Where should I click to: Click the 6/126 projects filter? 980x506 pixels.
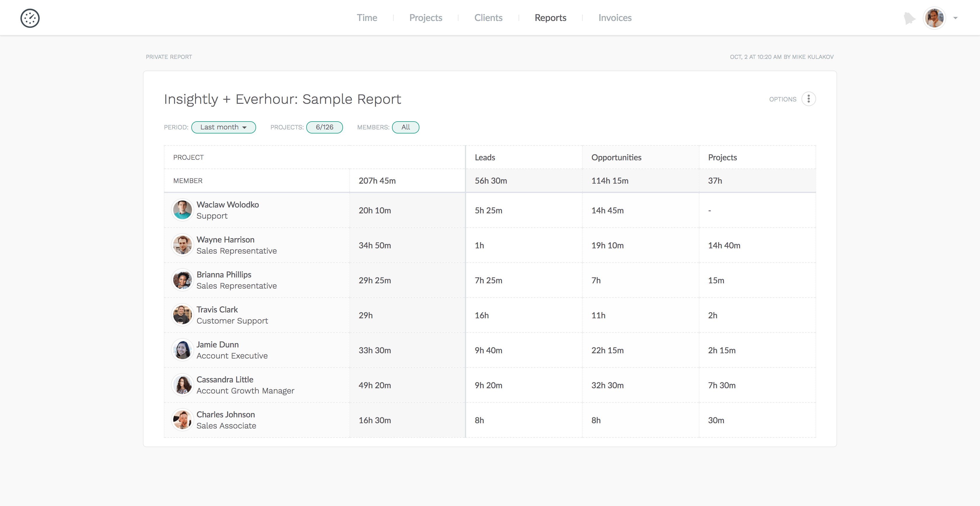coord(325,127)
